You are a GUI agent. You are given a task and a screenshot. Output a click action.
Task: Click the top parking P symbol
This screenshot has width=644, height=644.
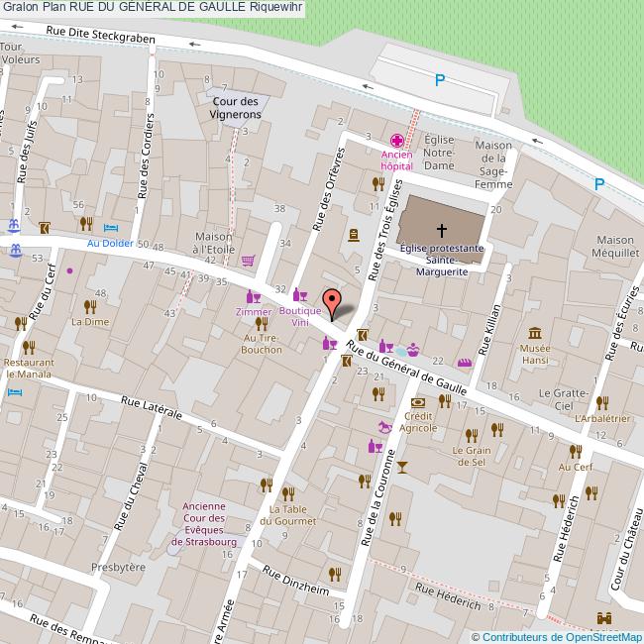(440, 80)
